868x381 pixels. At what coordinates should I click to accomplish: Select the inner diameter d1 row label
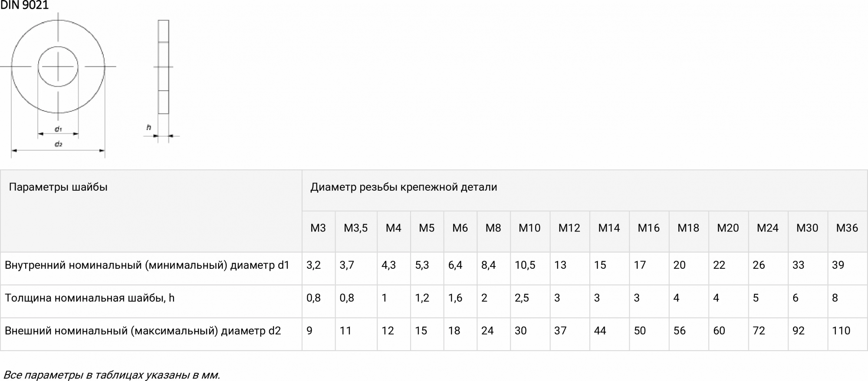tap(147, 265)
